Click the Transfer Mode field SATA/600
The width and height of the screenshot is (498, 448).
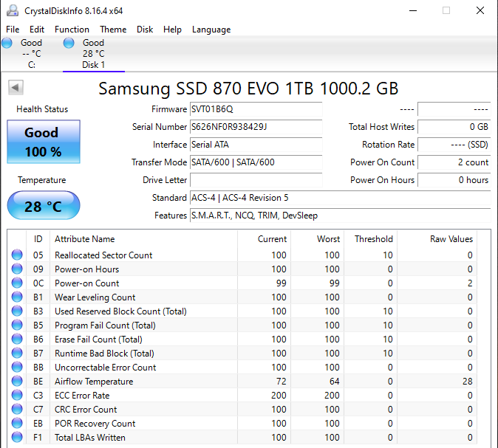pyautogui.click(x=256, y=162)
